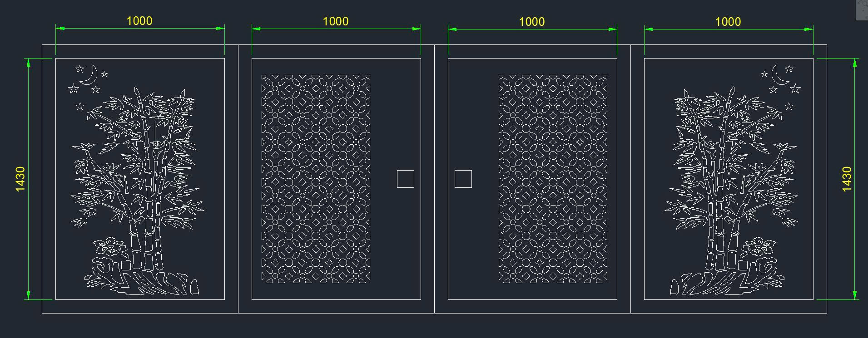Pick the small oval stone in leftmost panel

(x=194, y=287)
